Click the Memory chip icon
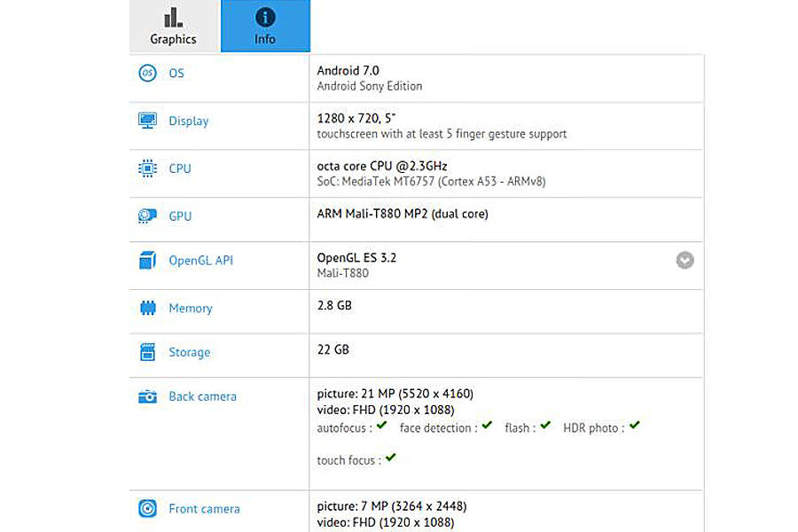The image size is (798, 532). click(147, 309)
